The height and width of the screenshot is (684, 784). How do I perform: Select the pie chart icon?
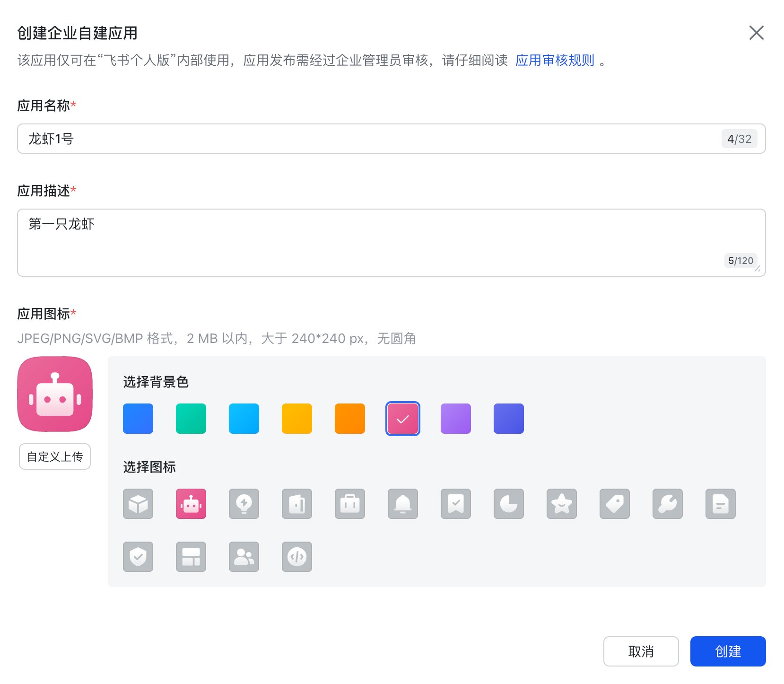[x=509, y=504]
